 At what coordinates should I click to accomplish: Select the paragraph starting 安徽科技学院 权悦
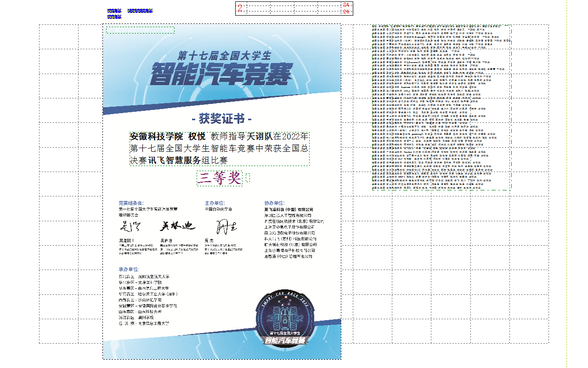(219, 149)
